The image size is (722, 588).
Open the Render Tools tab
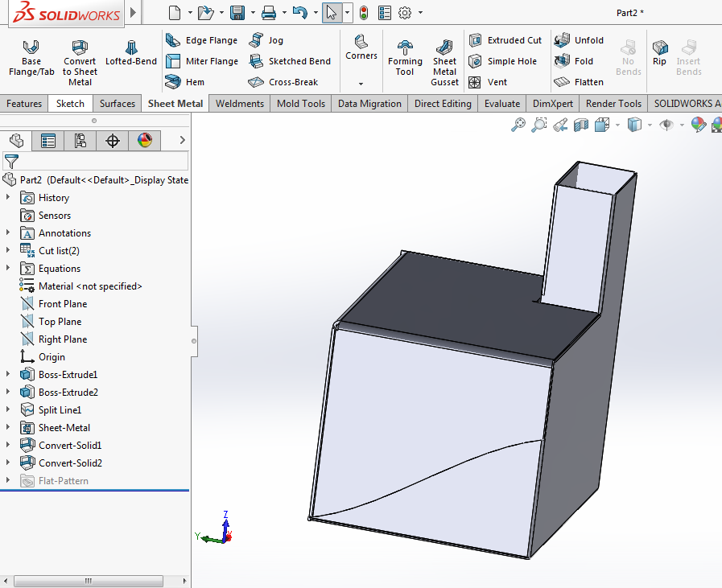(613, 104)
